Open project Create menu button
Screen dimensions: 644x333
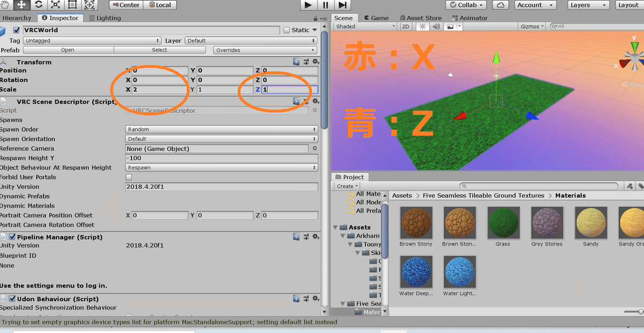pos(348,186)
